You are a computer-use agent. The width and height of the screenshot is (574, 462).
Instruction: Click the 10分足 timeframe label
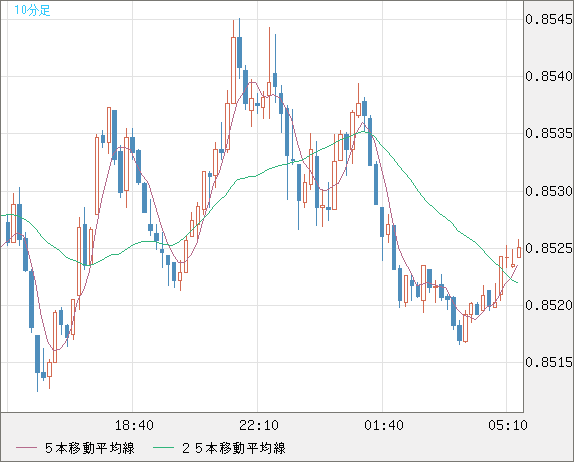[x=32, y=10]
